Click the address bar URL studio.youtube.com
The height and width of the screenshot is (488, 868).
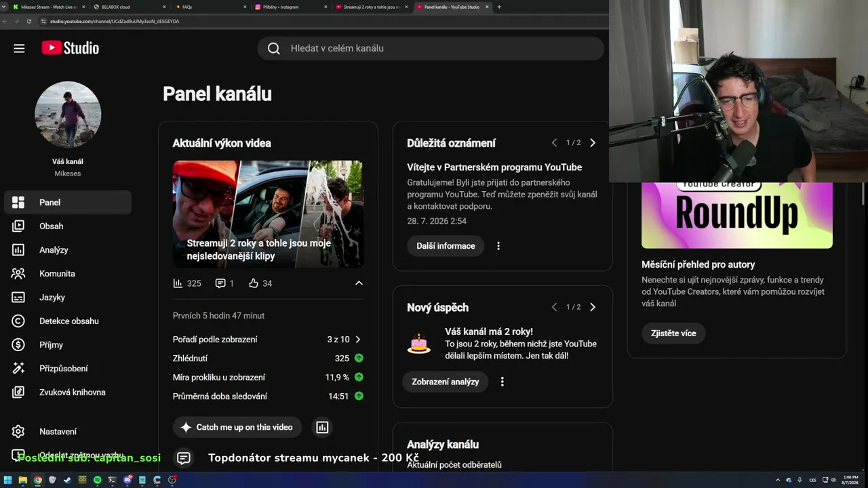tap(114, 21)
